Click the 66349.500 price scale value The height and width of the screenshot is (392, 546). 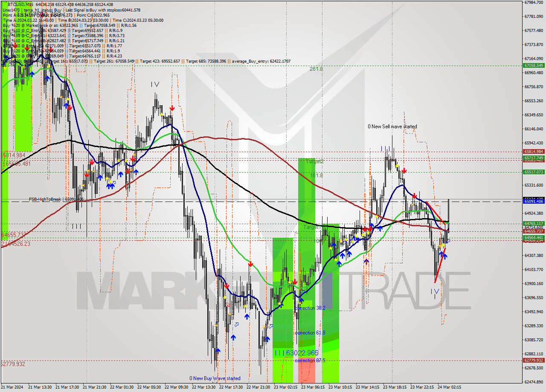(x=534, y=115)
